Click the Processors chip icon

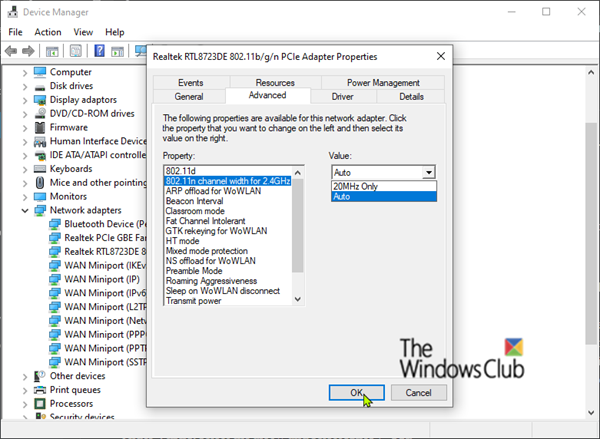pyautogui.click(x=40, y=404)
